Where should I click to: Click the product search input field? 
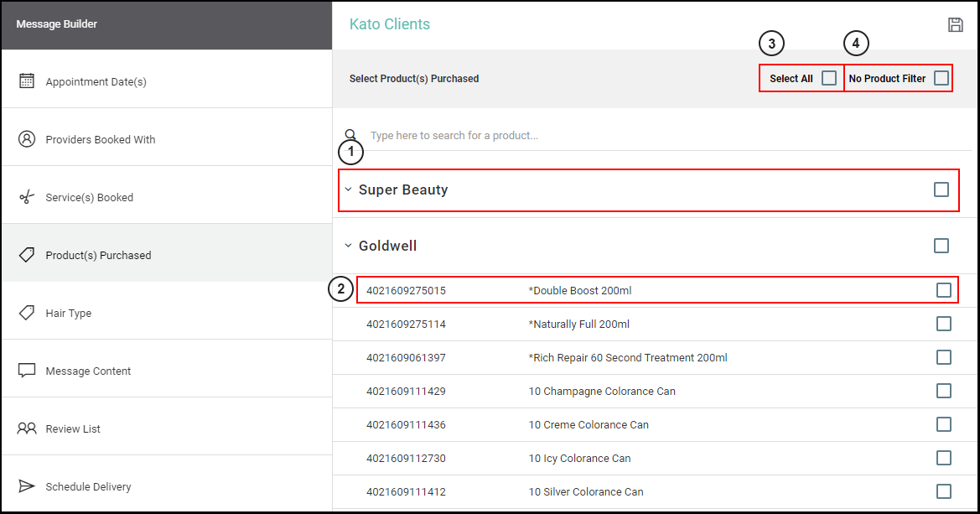point(662,135)
